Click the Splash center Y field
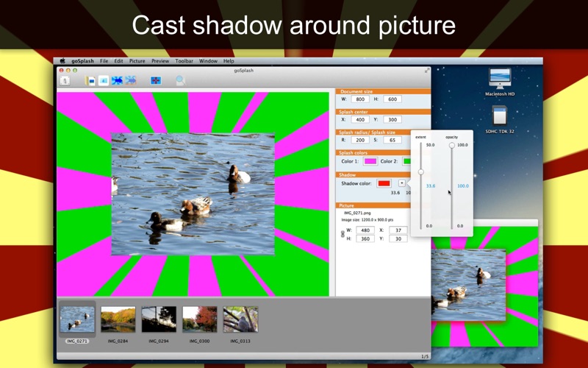 click(392, 119)
